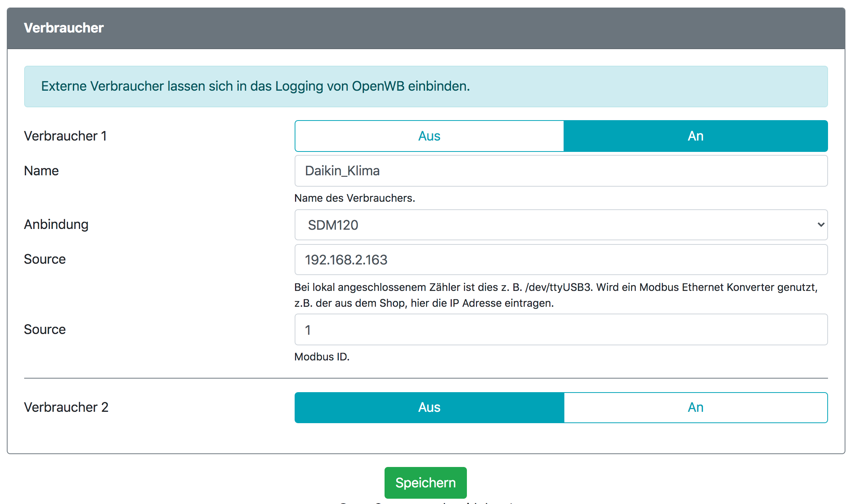Switch Verbraucher 1 to Aus
The width and height of the screenshot is (859, 504).
coord(429,136)
